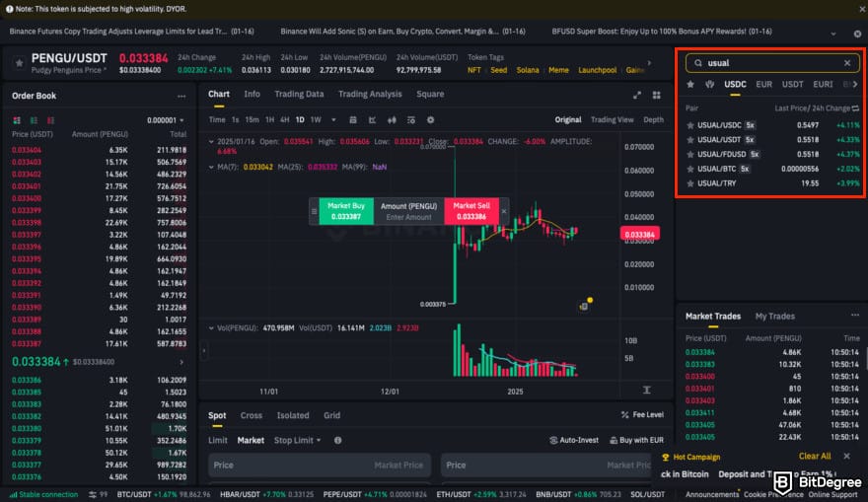Select the Cross margin tab

pos(252,415)
